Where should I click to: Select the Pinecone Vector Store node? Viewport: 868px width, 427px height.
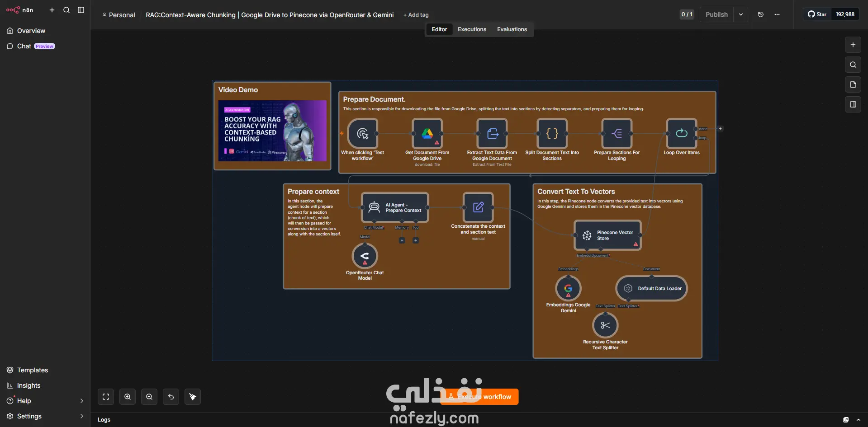(x=608, y=235)
